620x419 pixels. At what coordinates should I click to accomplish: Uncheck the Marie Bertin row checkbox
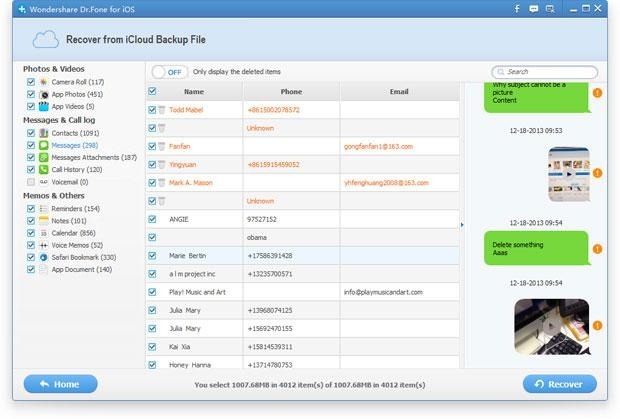(x=152, y=255)
